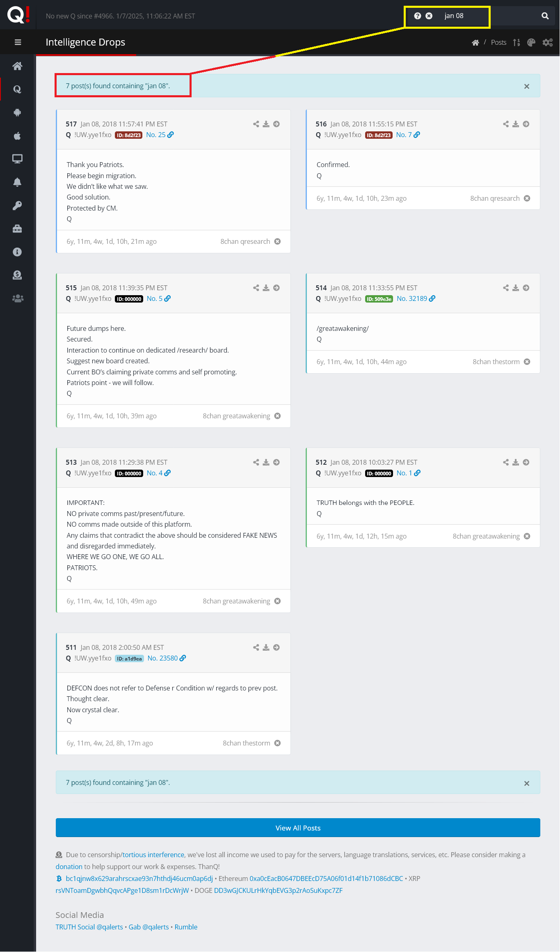Go to post 515 arrow icon
560x952 pixels.
[277, 288]
